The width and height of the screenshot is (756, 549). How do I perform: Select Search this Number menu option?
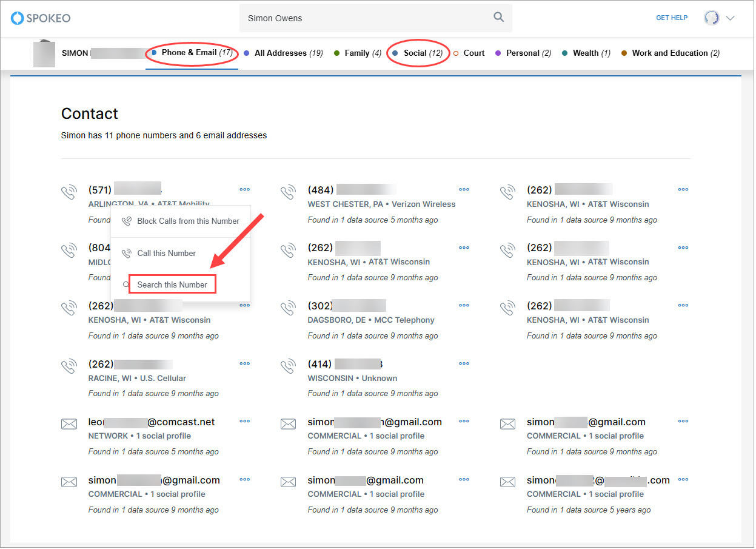[x=172, y=285]
